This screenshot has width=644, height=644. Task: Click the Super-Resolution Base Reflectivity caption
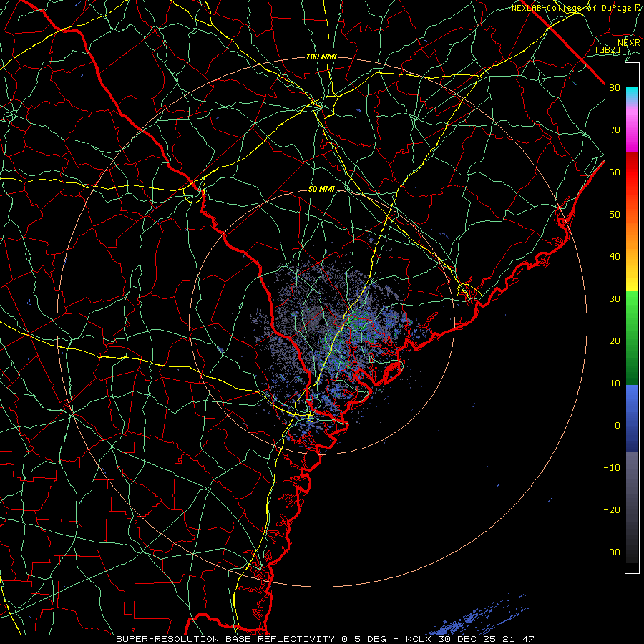[x=225, y=639]
